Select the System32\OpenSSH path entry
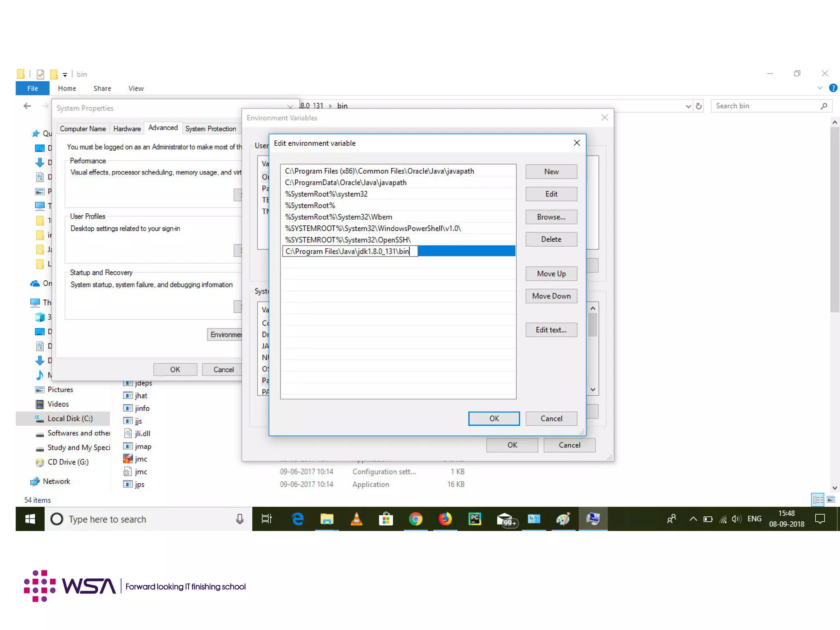Viewport: 840px width, 630px height. pos(398,240)
